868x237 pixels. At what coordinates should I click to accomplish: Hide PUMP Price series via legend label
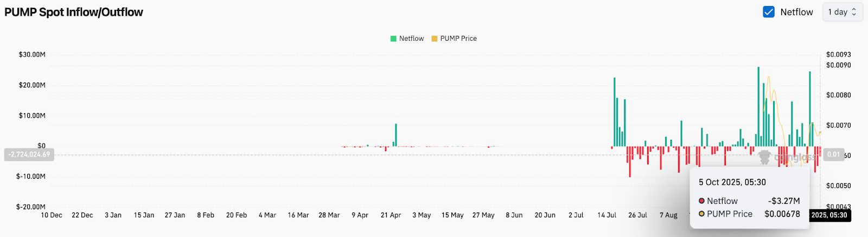pyautogui.click(x=458, y=39)
